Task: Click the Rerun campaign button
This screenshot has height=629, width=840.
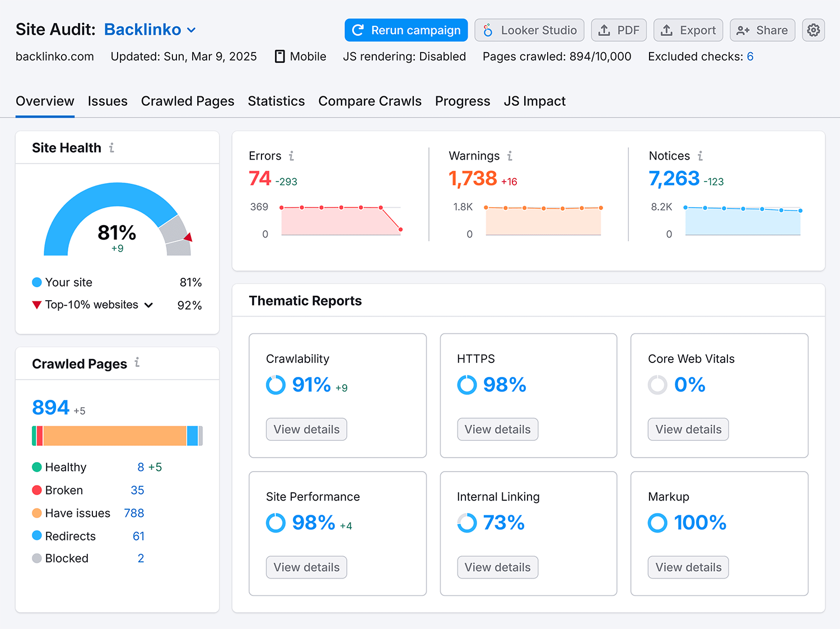Action: point(407,30)
